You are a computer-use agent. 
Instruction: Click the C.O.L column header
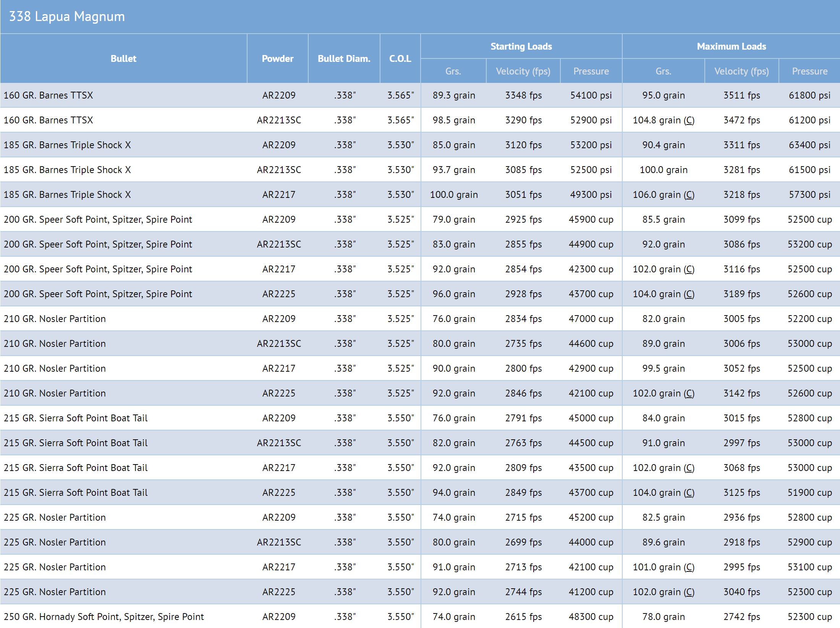click(x=400, y=58)
